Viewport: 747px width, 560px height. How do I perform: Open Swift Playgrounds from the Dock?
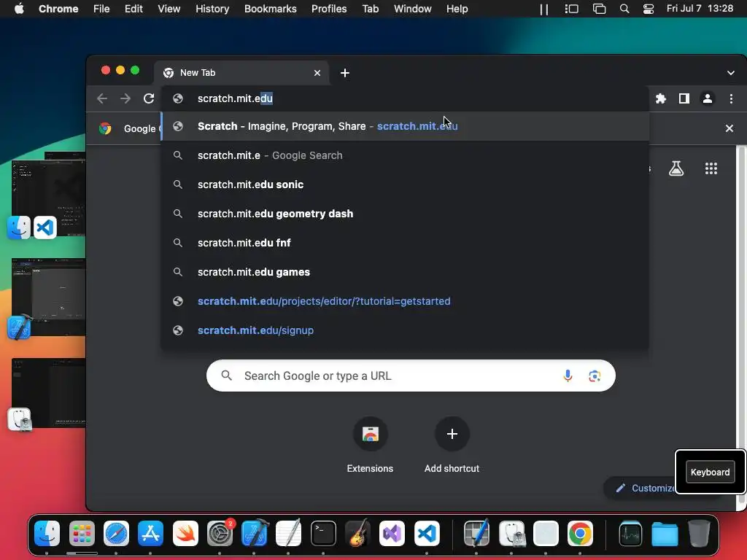[x=185, y=533]
